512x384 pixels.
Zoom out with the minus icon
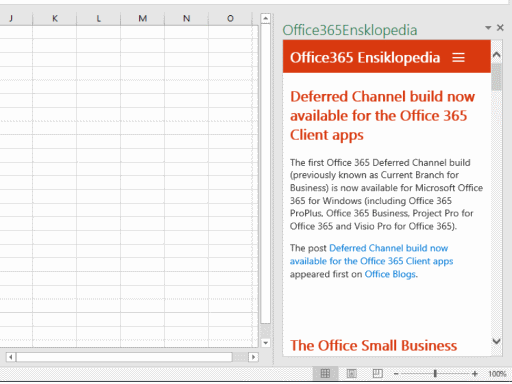(x=396, y=374)
